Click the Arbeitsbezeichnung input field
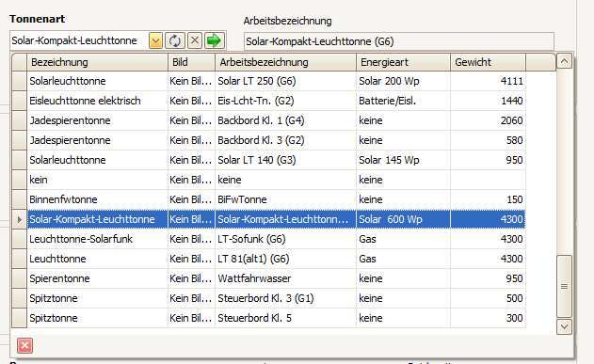Viewport: 594px width, 364px height. click(x=399, y=41)
